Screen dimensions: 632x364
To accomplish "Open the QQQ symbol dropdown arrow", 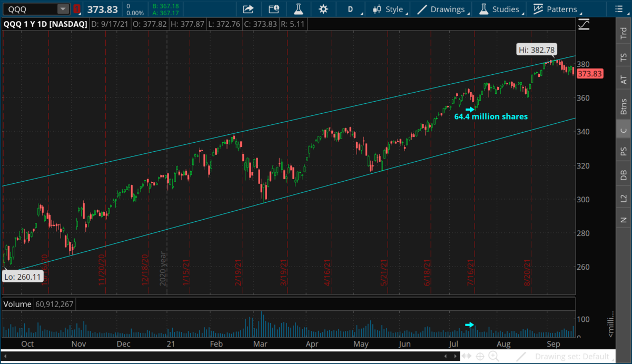I will coord(63,9).
